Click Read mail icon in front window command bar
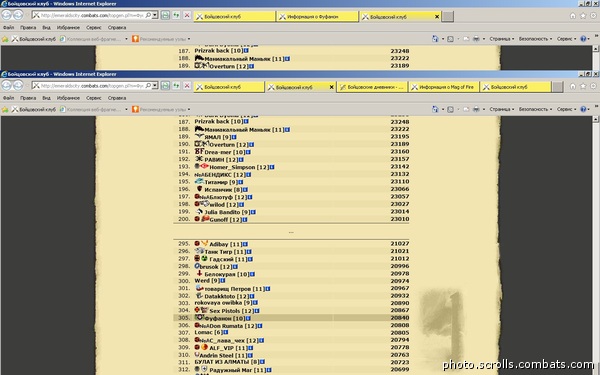 [x=466, y=109]
